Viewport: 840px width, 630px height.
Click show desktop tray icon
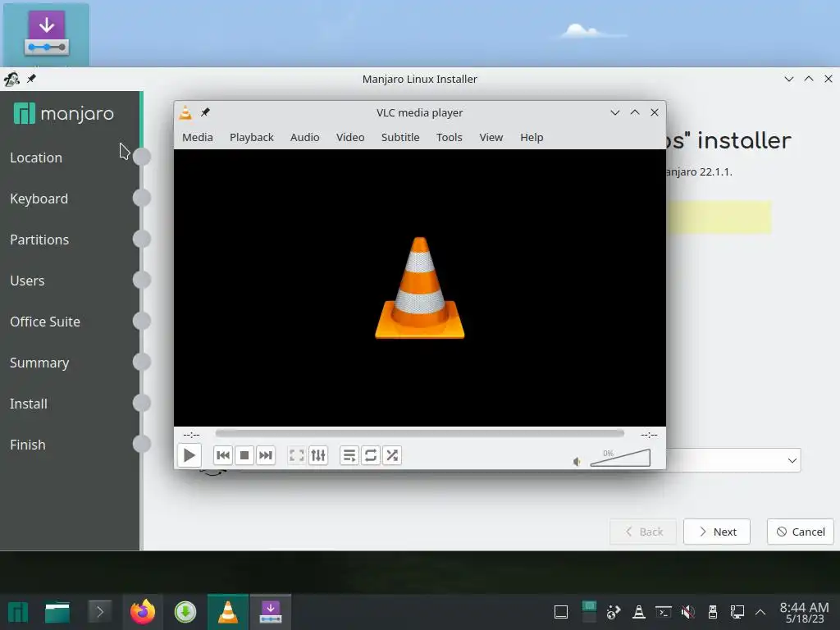pyautogui.click(x=561, y=612)
